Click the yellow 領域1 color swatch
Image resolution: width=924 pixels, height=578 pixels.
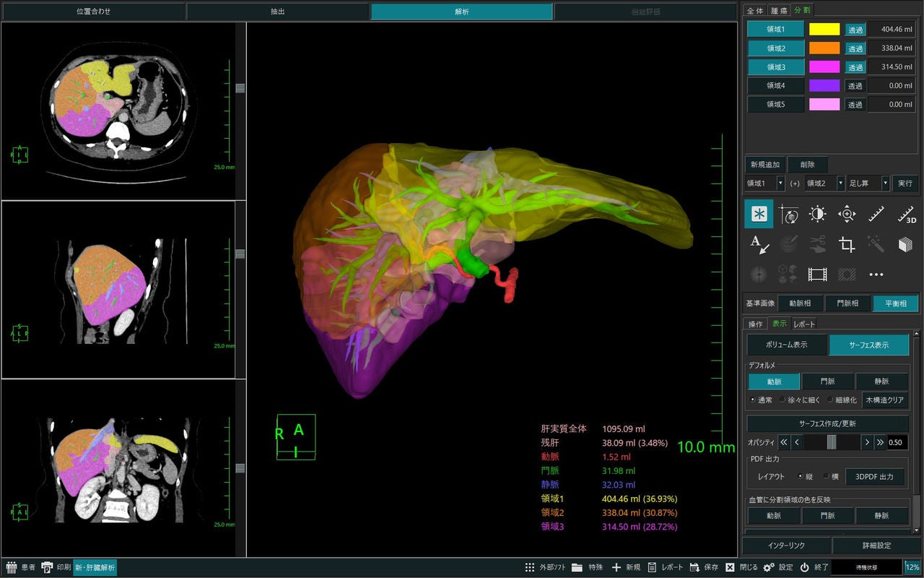(824, 30)
